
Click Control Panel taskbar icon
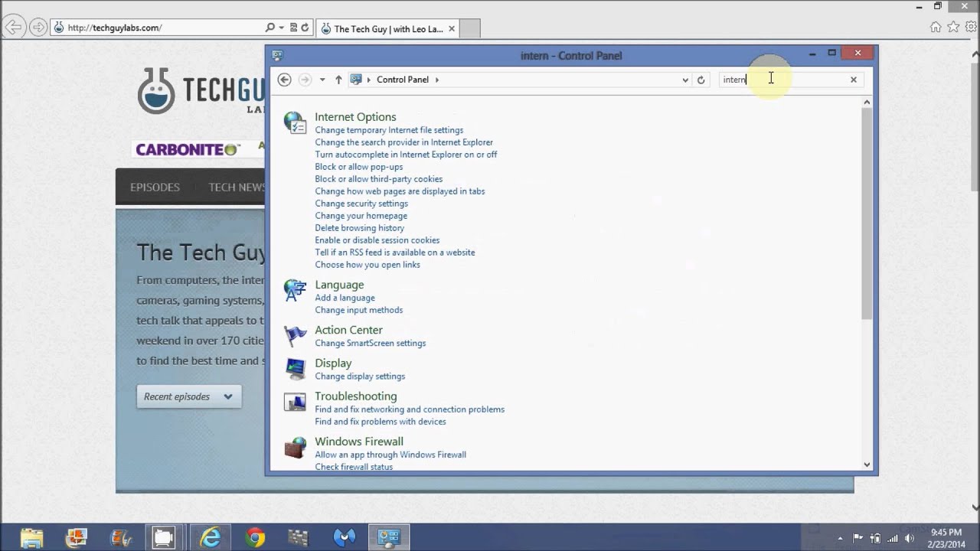click(x=389, y=538)
